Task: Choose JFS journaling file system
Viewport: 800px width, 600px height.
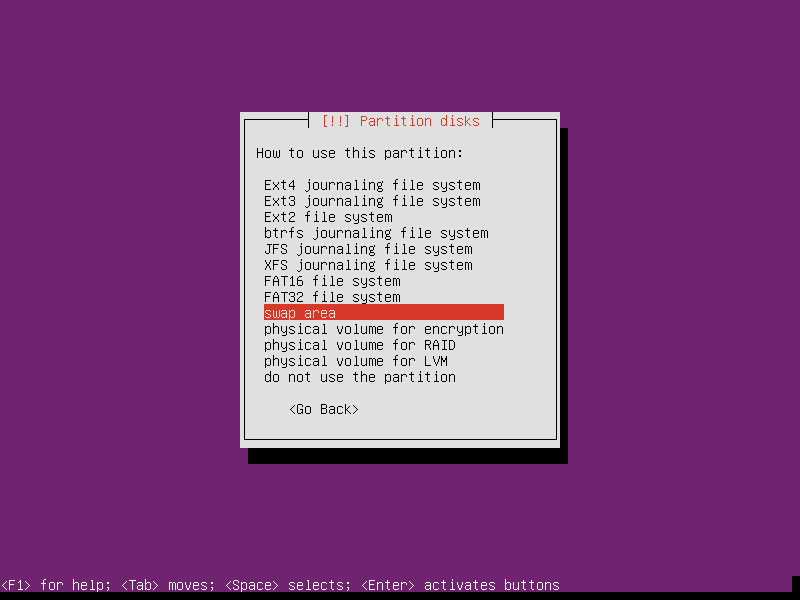Action: 368,249
